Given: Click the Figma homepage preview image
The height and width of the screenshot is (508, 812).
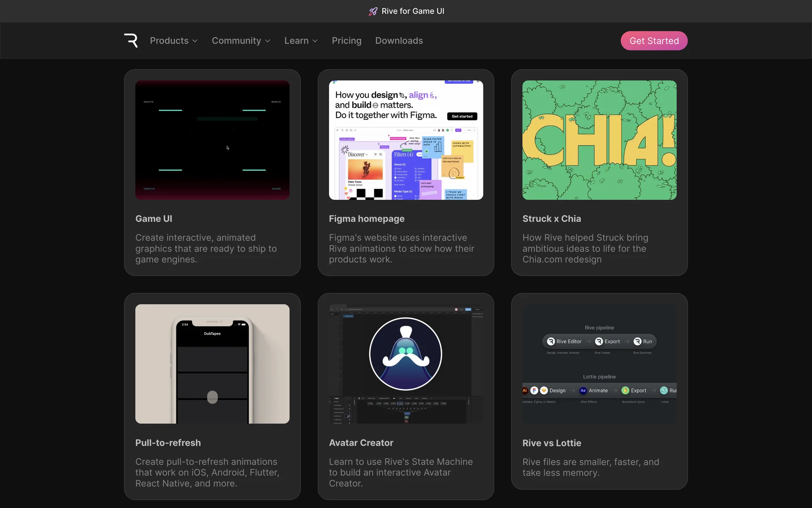Looking at the screenshot, I should click(406, 140).
